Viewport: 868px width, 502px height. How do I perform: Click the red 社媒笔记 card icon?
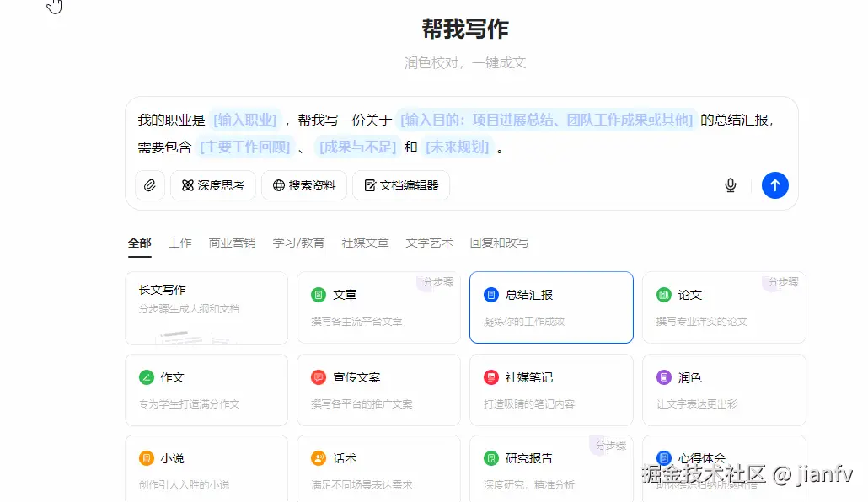pos(491,377)
